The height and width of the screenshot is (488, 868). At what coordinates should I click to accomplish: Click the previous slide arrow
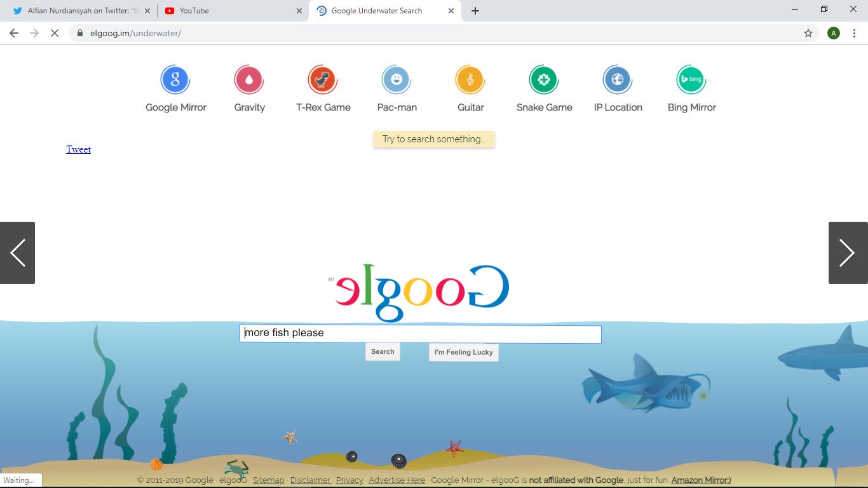click(x=17, y=253)
